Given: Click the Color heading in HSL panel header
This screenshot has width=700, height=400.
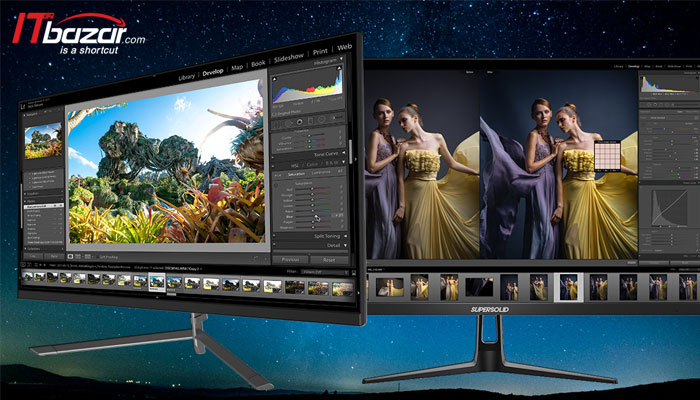Looking at the screenshot, I should tap(312, 164).
